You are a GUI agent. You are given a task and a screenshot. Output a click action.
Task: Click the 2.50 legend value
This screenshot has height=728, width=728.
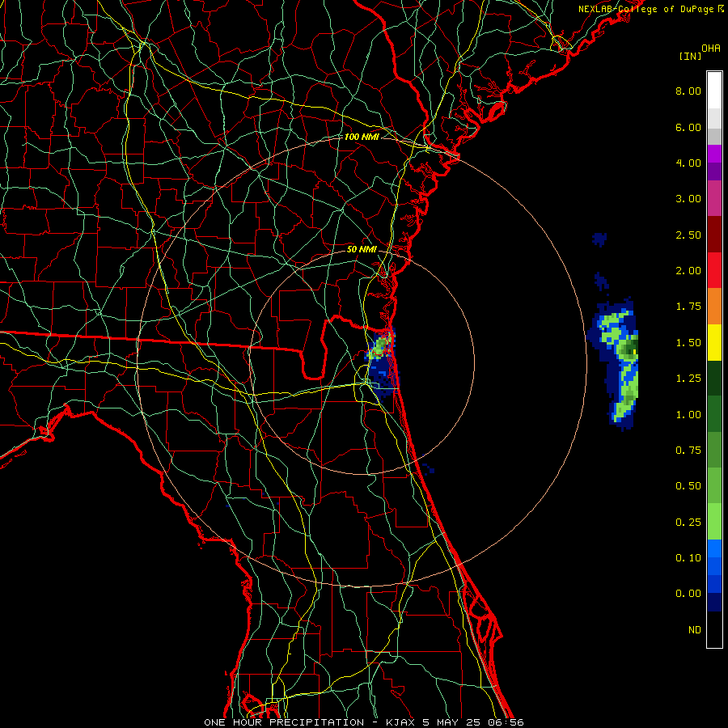point(688,235)
